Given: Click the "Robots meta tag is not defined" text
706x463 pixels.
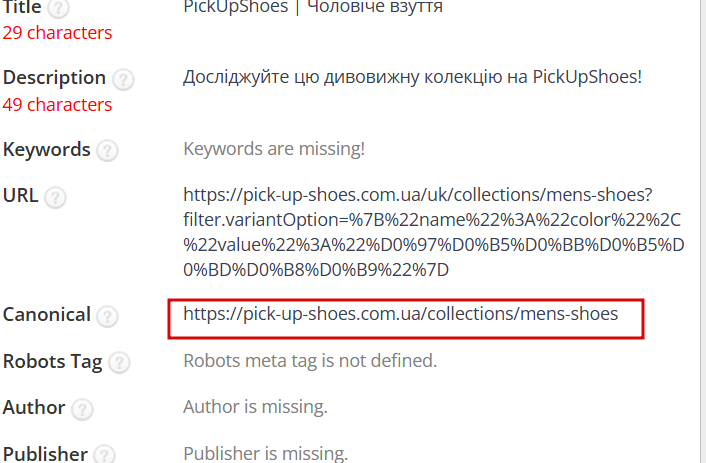Looking at the screenshot, I should point(310,360).
